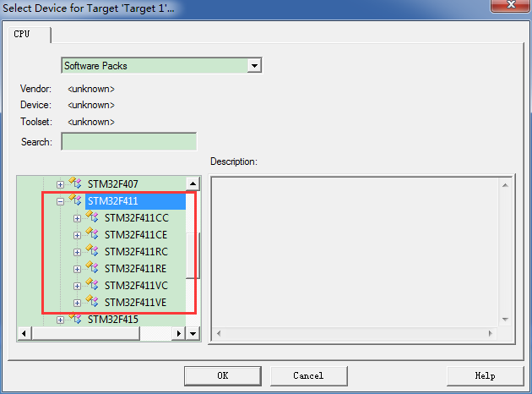Viewport: 532px width, 394px height.
Task: Expand the STM32F407 tree node
Action: [60, 184]
